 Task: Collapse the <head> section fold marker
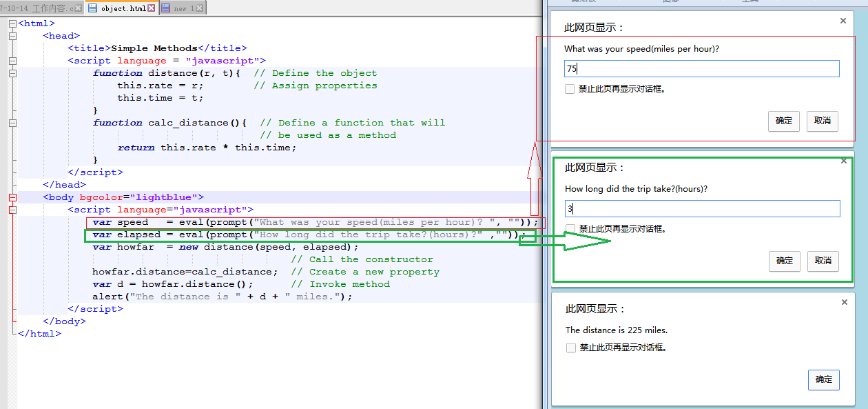point(11,35)
